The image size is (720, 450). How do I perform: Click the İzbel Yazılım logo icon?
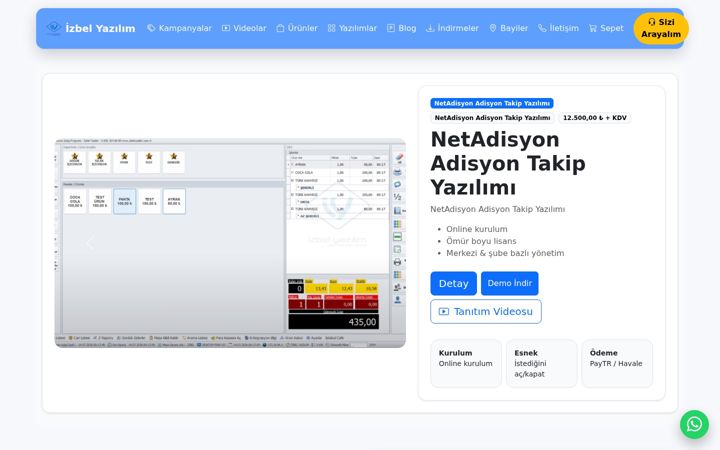[54, 28]
